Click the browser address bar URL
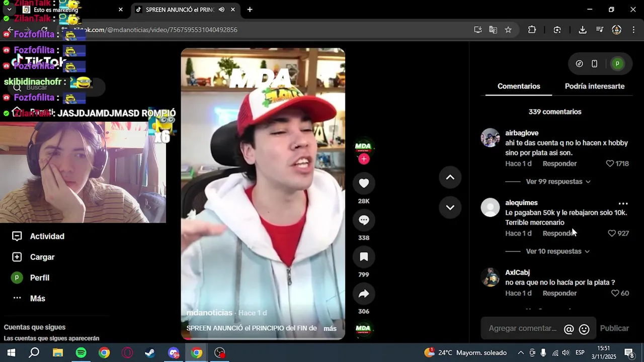Viewport: 644px width, 362px height. pyautogui.click(x=156, y=30)
